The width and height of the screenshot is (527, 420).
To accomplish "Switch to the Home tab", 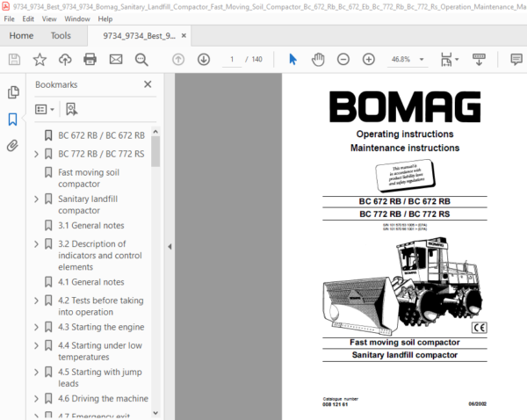I will click(21, 36).
